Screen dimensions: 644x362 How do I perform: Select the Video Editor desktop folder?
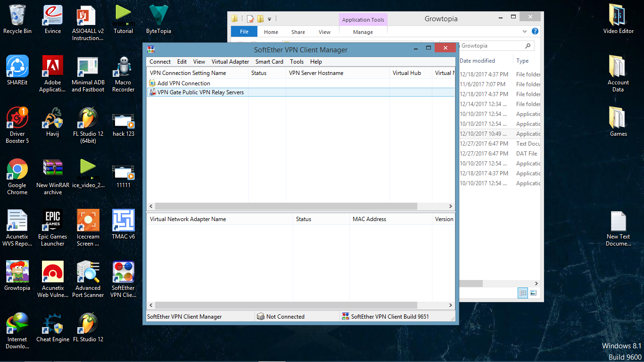[x=618, y=19]
